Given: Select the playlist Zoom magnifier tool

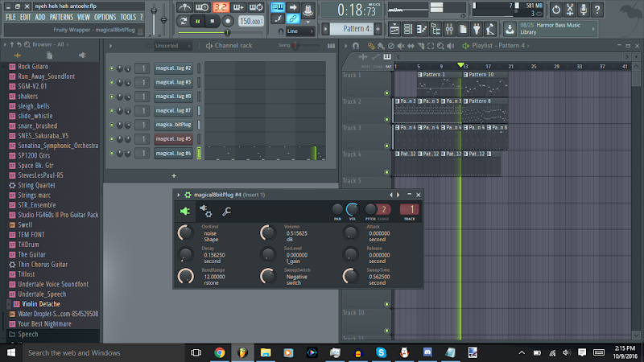Looking at the screenshot, I should 440,46.
